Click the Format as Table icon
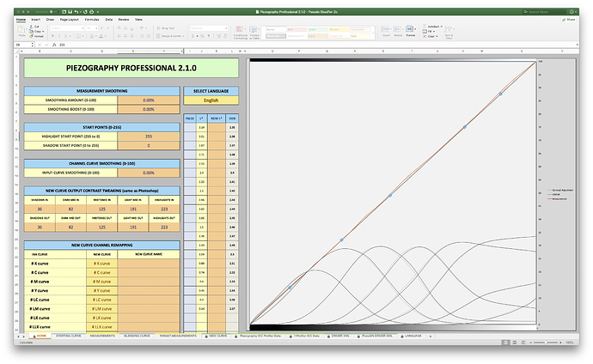 pyautogui.click(x=254, y=29)
